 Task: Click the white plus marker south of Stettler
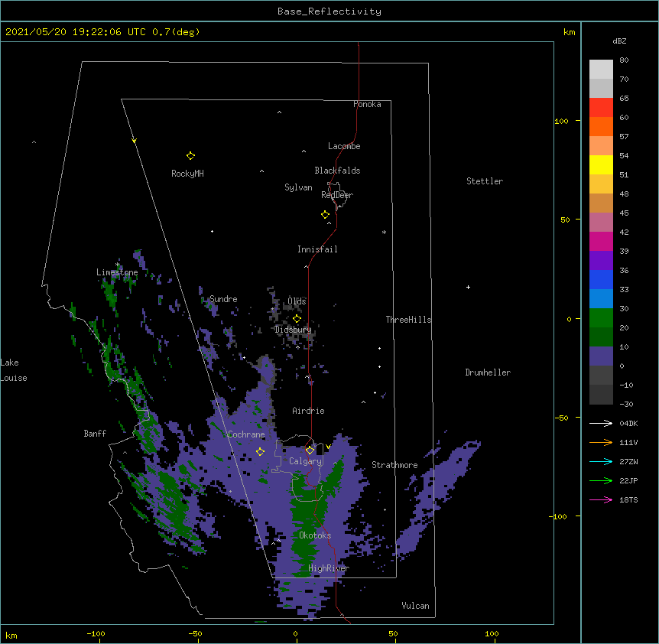click(468, 287)
